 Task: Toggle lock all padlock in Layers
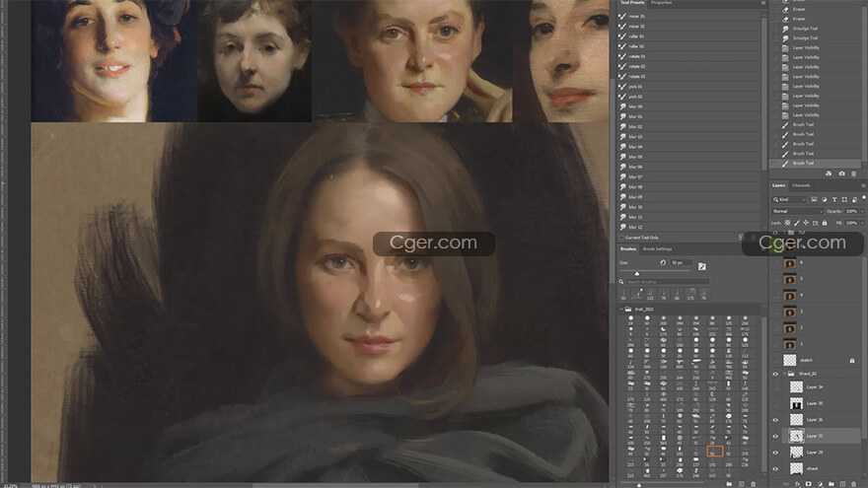pos(825,223)
